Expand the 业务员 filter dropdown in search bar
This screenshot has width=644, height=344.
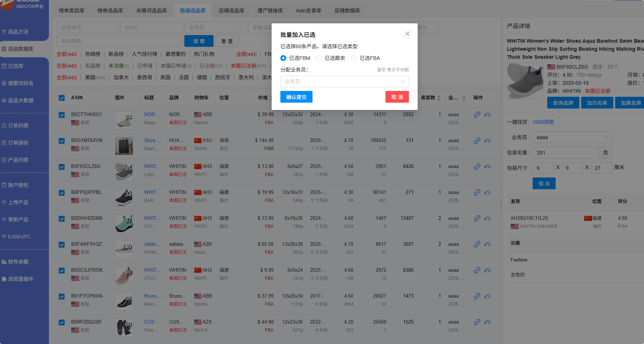click(215, 27)
